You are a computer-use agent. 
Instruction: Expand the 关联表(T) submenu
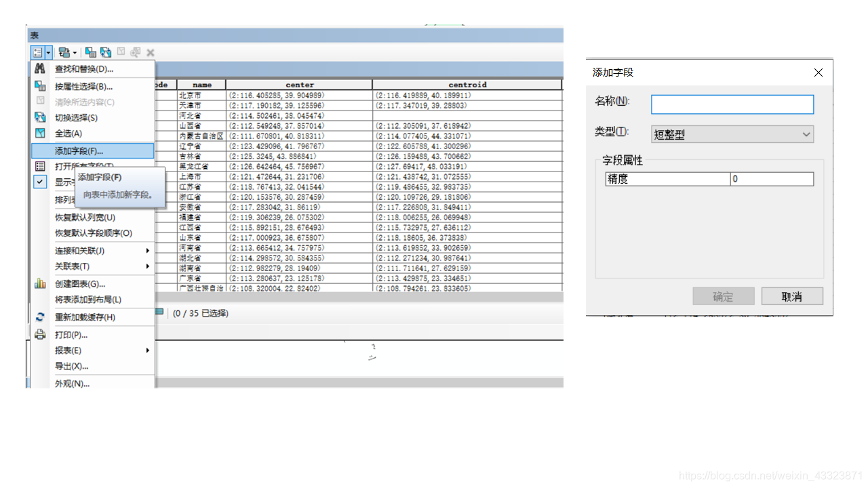93,266
